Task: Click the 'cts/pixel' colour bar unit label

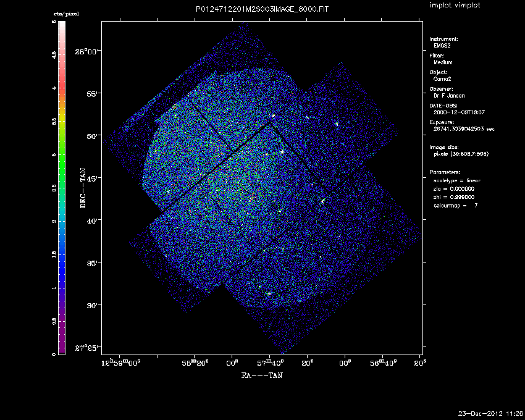Action: [66, 14]
